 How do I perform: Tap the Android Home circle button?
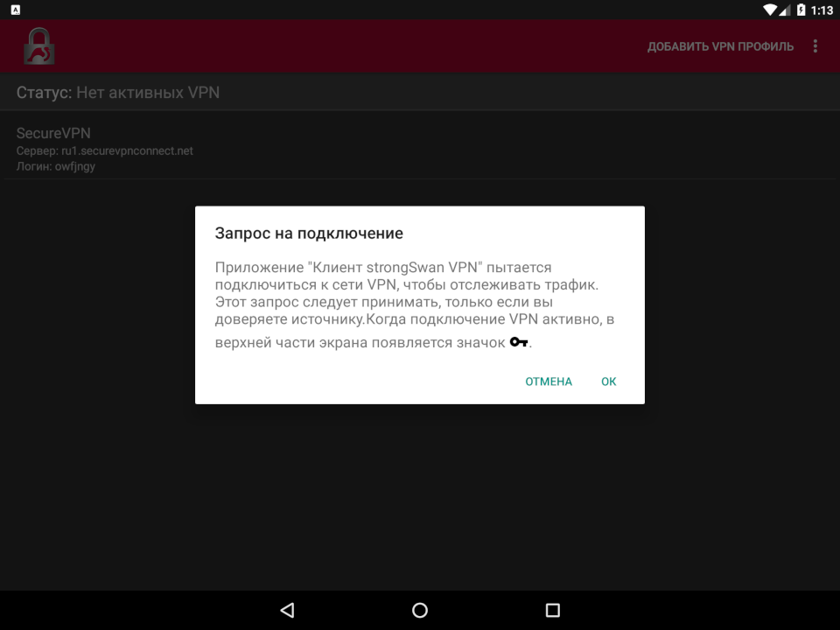point(420,610)
